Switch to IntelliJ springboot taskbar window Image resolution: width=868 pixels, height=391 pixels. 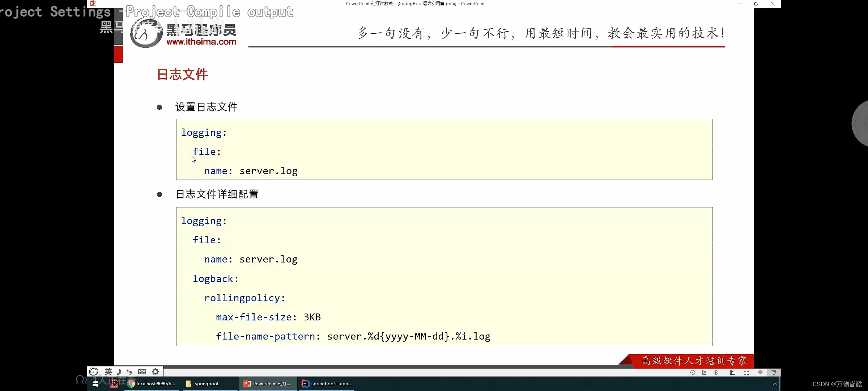pos(327,384)
